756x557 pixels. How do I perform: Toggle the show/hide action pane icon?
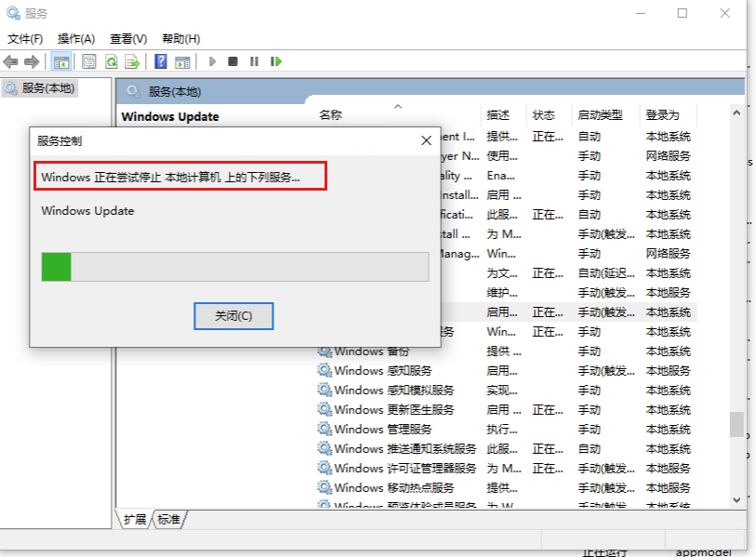(182, 61)
